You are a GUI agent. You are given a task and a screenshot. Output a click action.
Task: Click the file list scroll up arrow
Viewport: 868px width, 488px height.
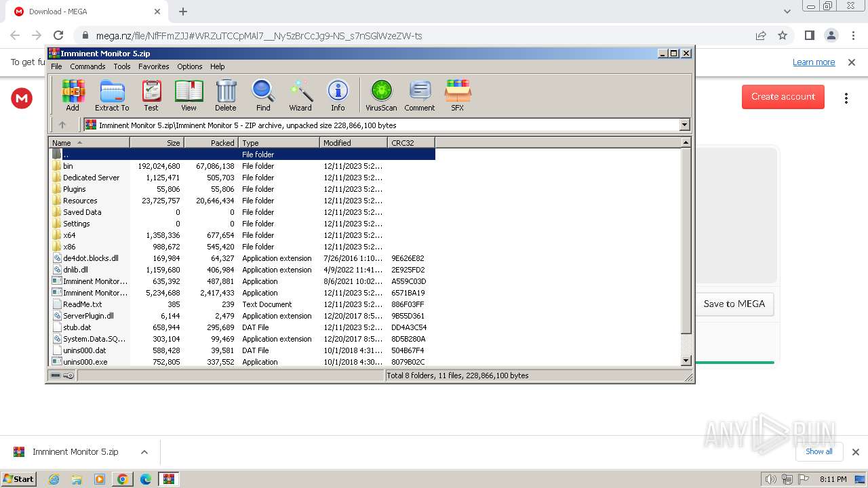click(686, 142)
